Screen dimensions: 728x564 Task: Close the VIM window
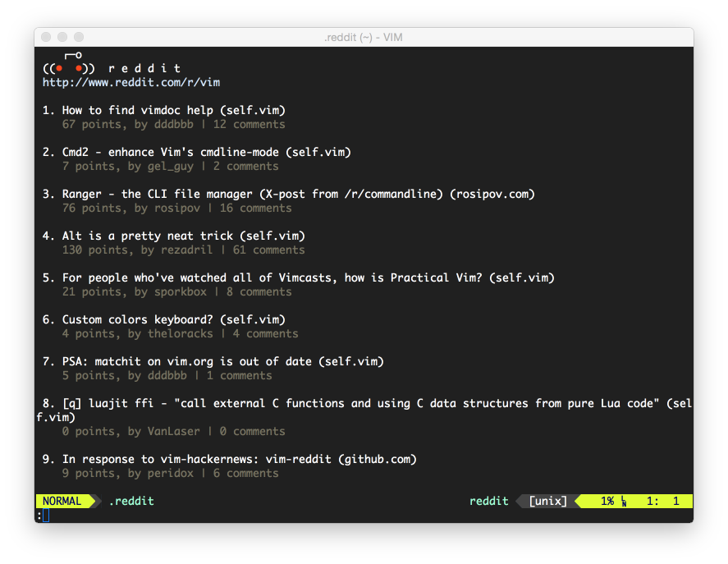tap(46, 37)
